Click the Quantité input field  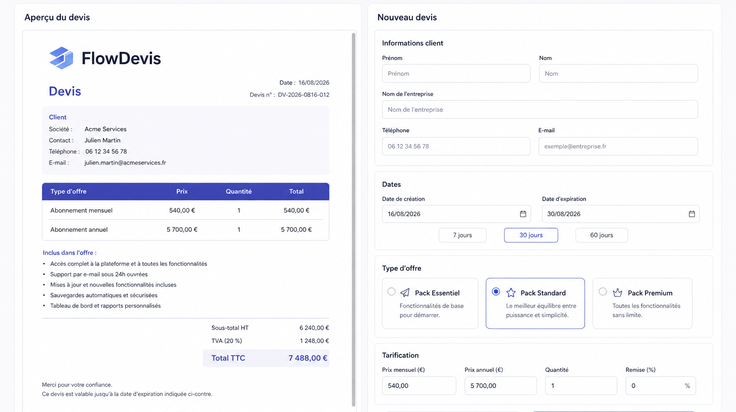581,386
